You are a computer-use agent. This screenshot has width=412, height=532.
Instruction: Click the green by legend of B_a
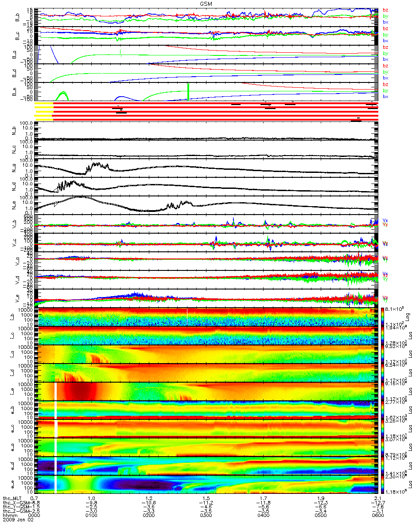point(385,53)
